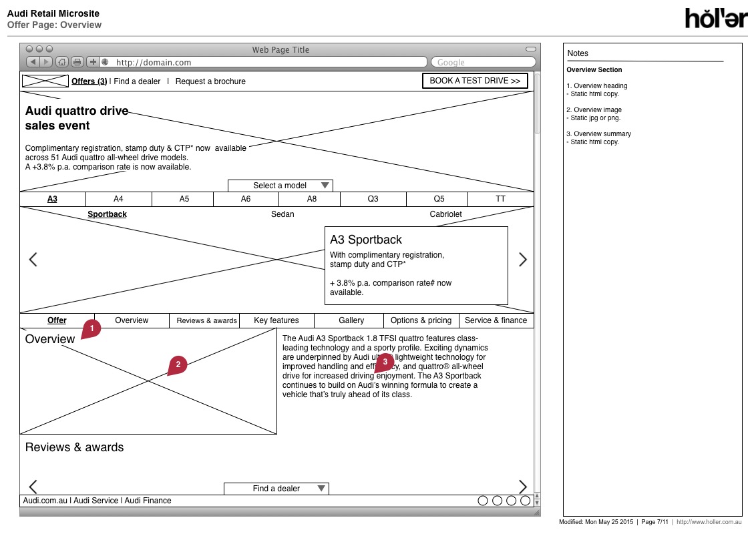Click the Reviews & awards section heading

[x=74, y=447]
